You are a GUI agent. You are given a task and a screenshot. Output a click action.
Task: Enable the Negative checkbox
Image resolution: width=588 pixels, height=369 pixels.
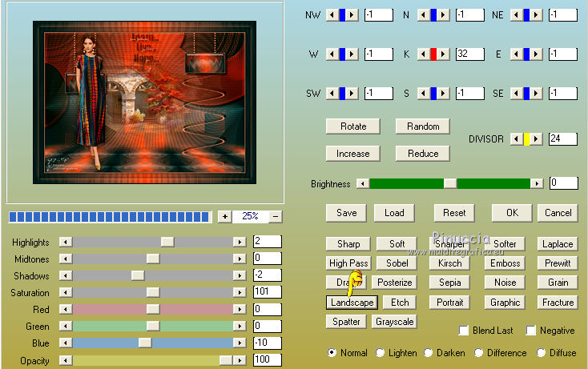pos(530,331)
